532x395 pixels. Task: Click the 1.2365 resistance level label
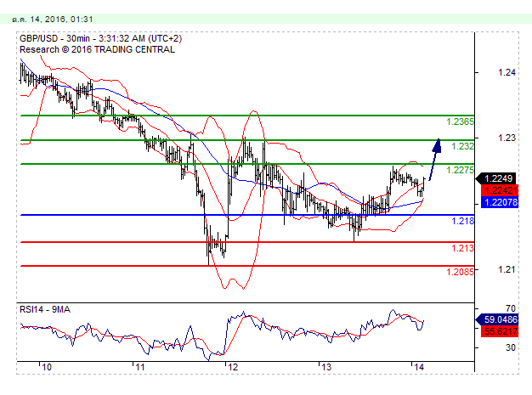(x=460, y=121)
